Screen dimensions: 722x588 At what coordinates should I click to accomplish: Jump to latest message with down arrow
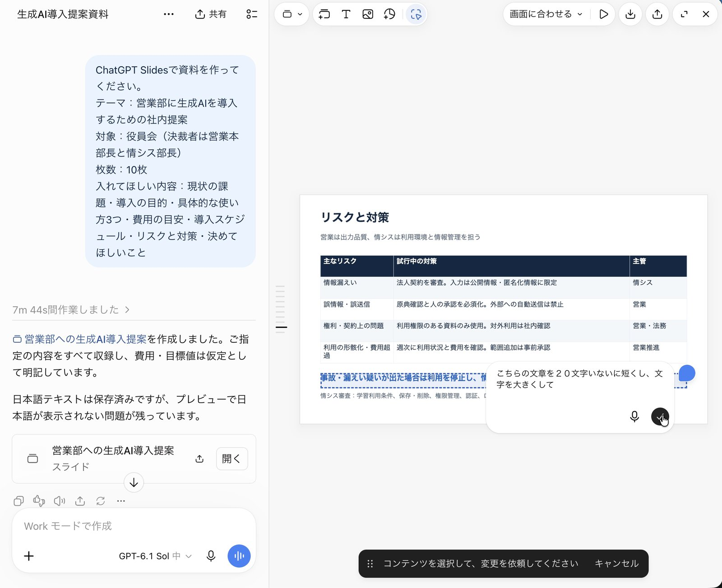click(134, 482)
